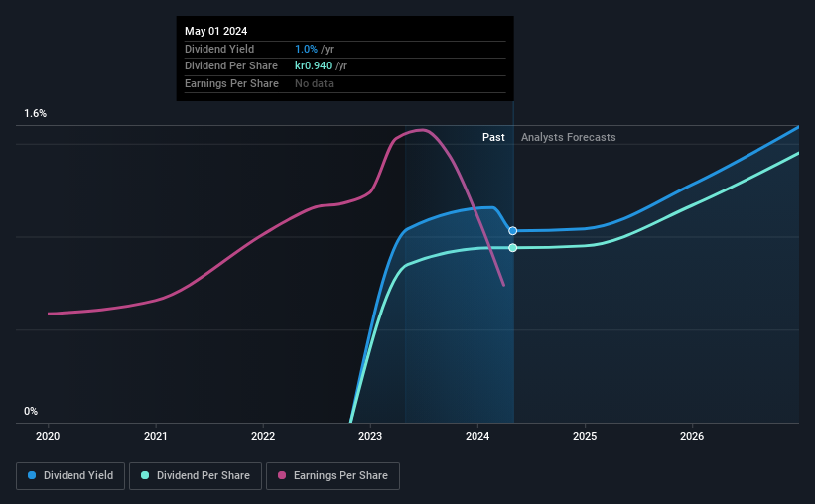Image resolution: width=815 pixels, height=504 pixels.
Task: Click the 2026 x-axis label
Action: pos(692,436)
